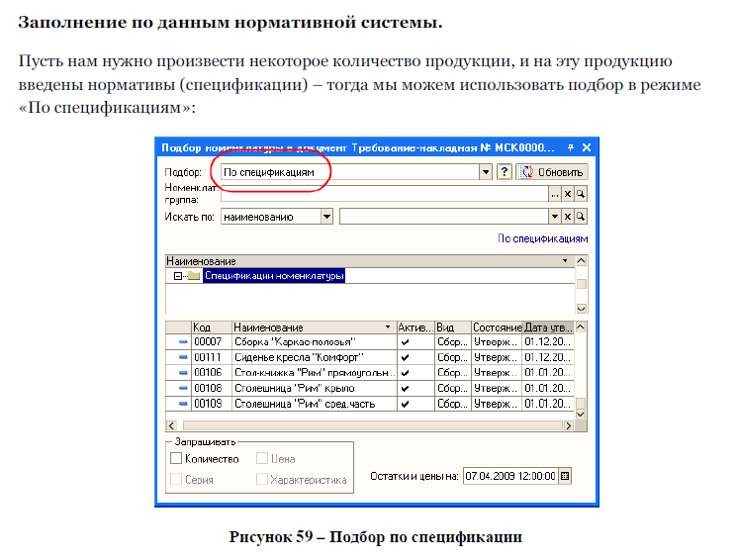This screenshot has height=560, width=736.
Task: Click the Вид column header
Action: pyautogui.click(x=452, y=327)
